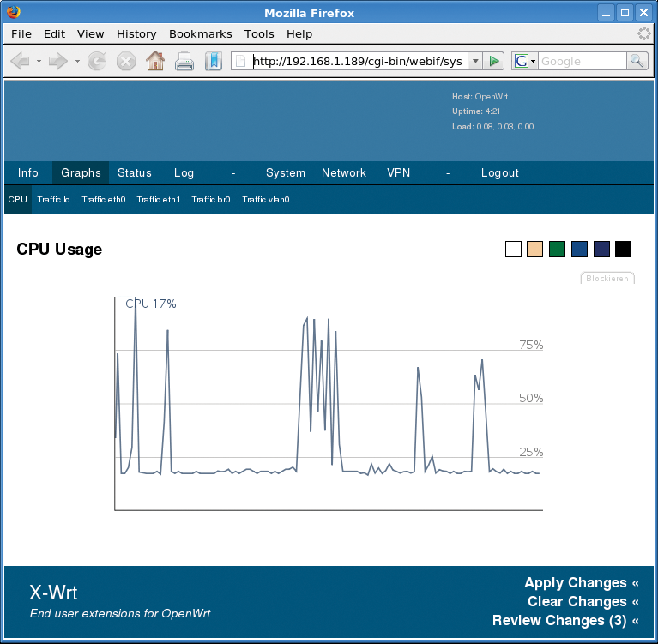
Task: Switch to the Info section
Action: [x=28, y=173]
